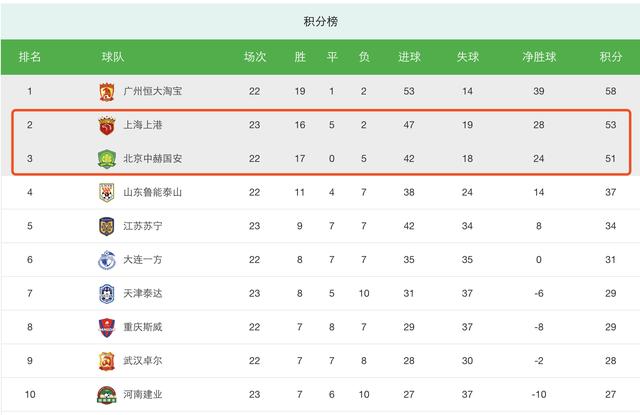640x415 pixels.
Task: Open the 大连一方 blue crest icon
Action: pos(107,260)
